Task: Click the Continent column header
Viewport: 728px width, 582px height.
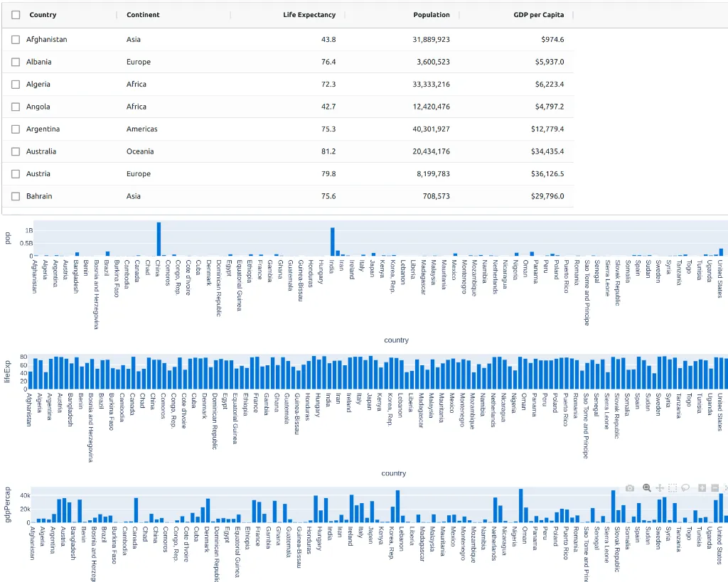Action: 143,15
